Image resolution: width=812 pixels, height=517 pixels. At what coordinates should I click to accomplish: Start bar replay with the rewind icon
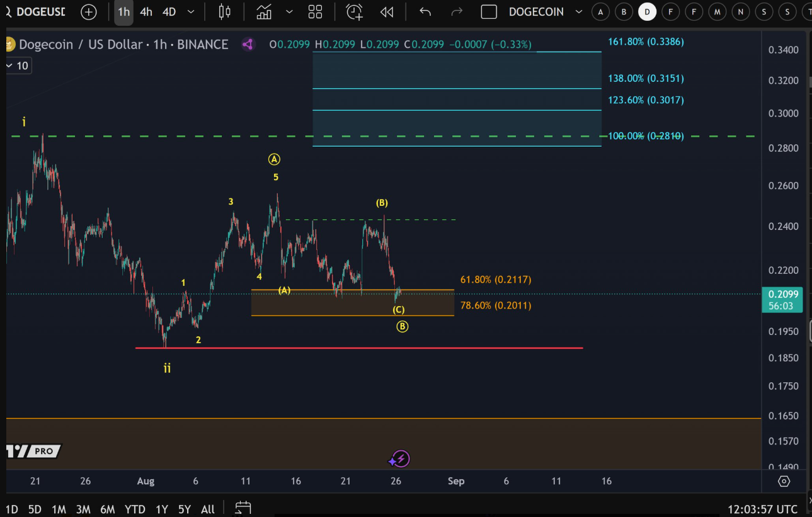(387, 12)
